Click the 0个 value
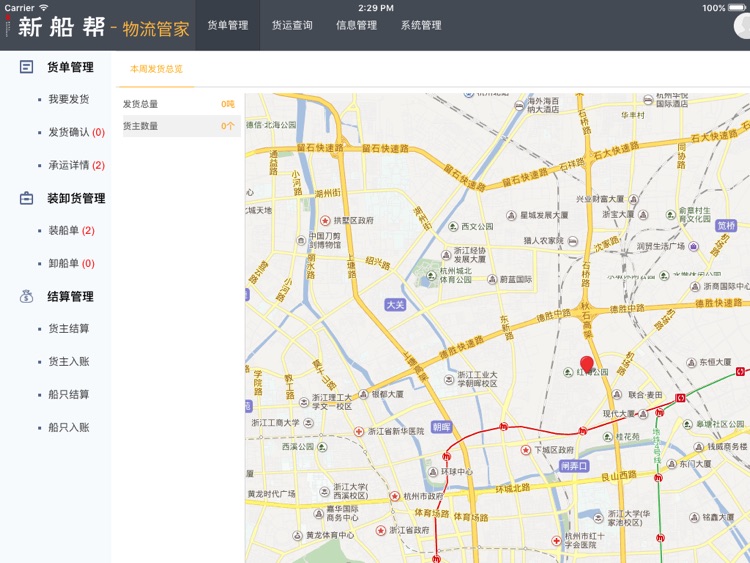The width and height of the screenshot is (750, 563). point(228,126)
